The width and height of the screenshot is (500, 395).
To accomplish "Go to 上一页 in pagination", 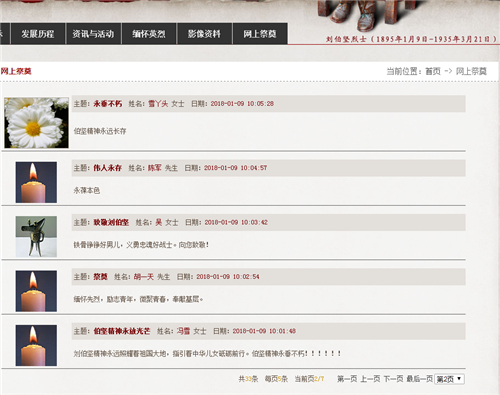I will click(370, 379).
